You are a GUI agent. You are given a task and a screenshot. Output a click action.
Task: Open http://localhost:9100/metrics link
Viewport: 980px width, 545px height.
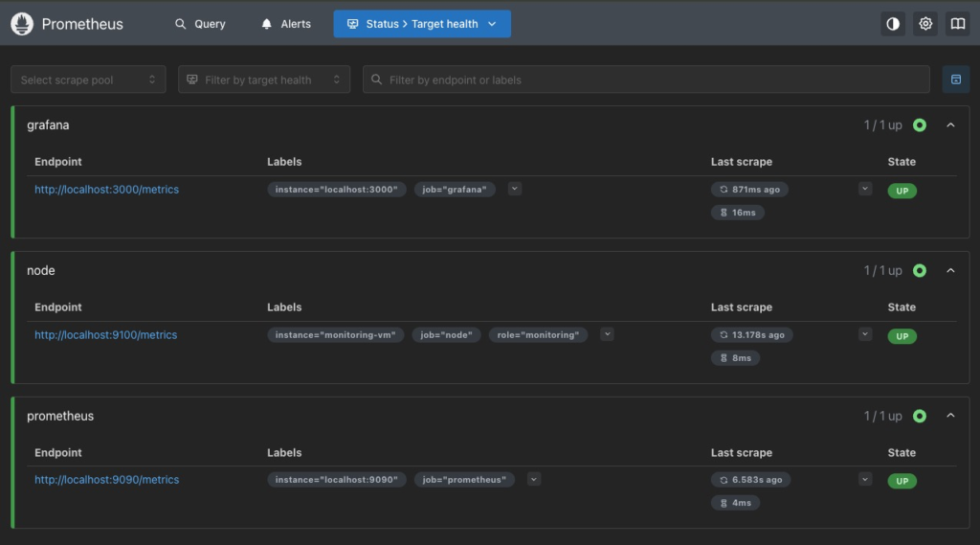point(105,335)
